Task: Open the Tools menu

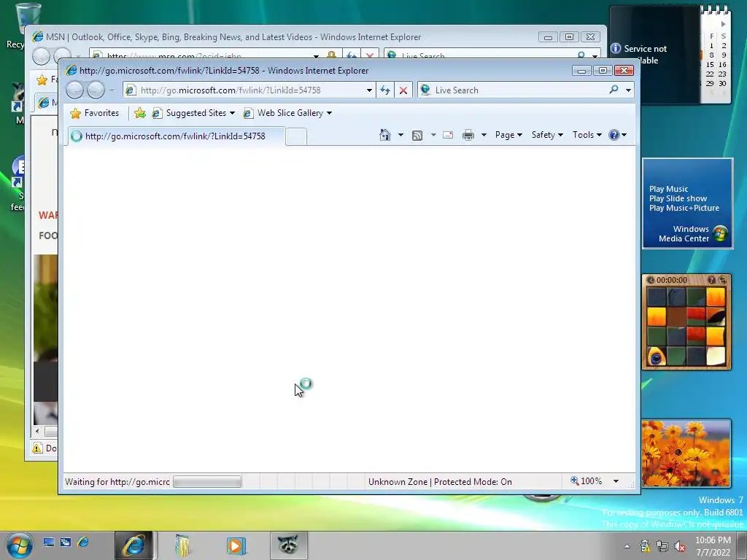Action: tap(587, 135)
